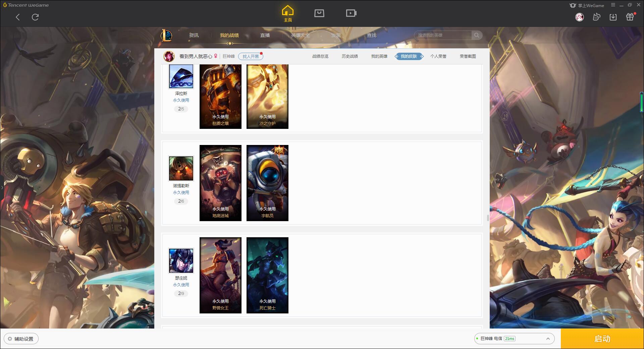The width and height of the screenshot is (644, 349).
Task: Click the magnifier search button
Action: point(477,35)
